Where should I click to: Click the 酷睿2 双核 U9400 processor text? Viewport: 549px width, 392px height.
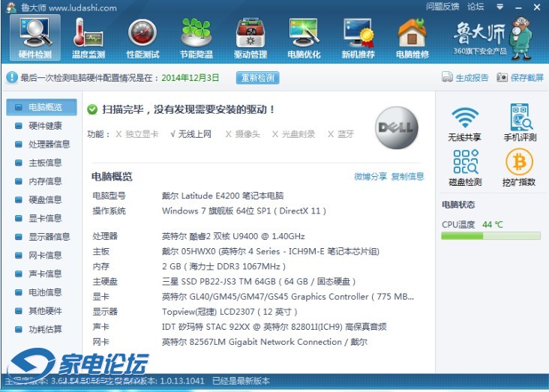(233, 236)
